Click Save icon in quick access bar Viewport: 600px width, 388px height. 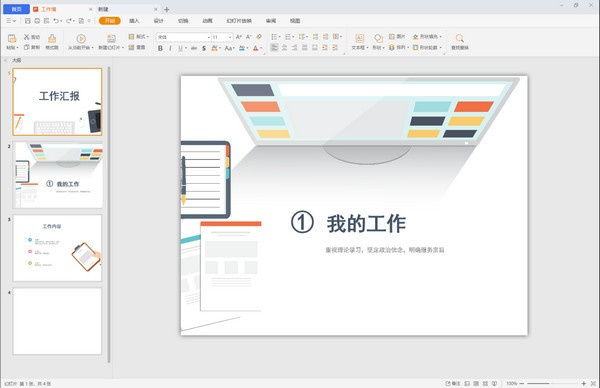28,21
